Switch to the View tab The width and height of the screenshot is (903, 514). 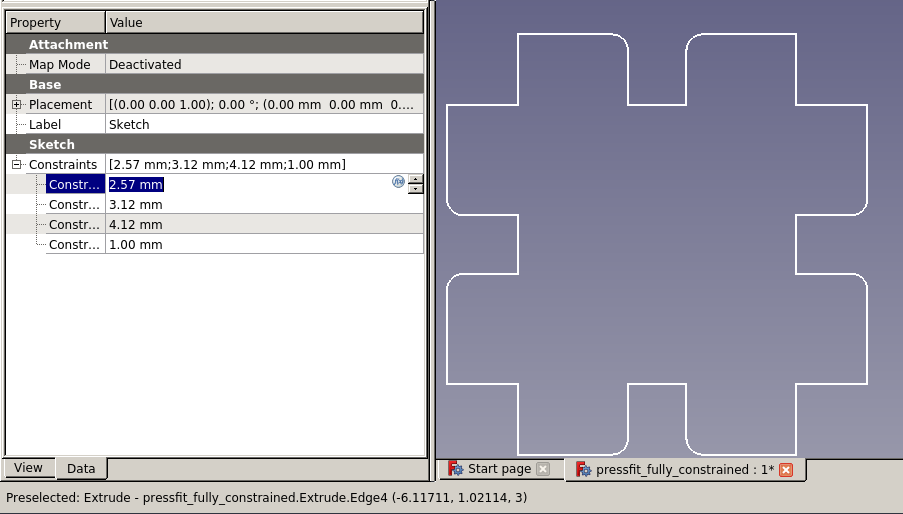pos(28,468)
